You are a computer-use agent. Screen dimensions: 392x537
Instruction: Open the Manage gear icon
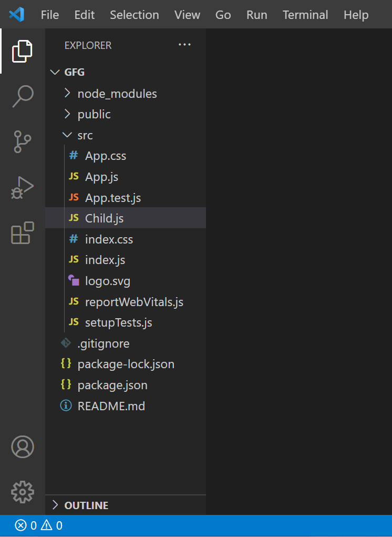pos(22,491)
